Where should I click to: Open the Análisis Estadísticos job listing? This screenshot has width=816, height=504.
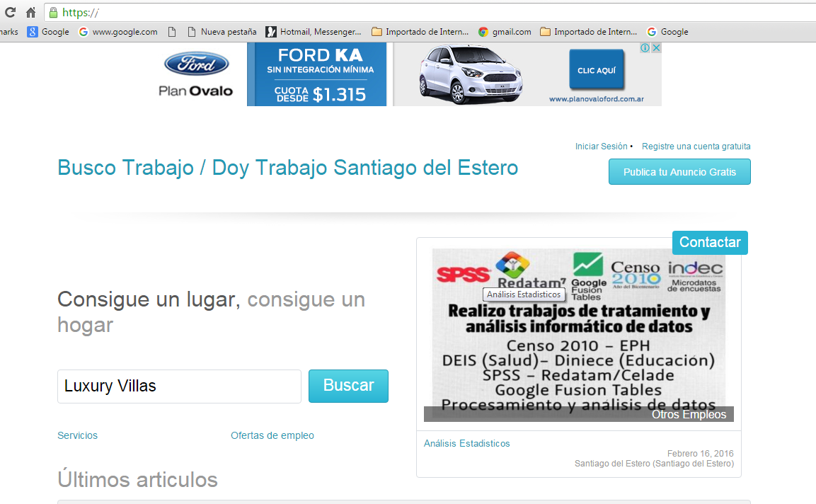point(466,443)
